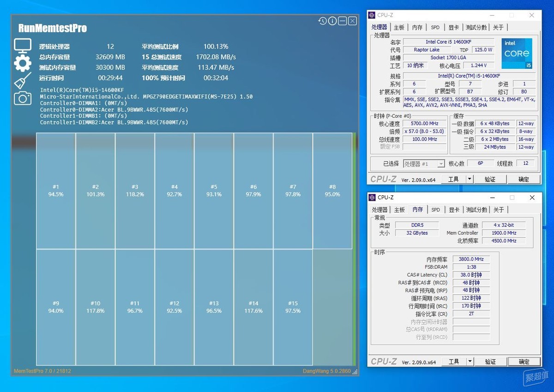Click the CPU-Z app icon in upper window title
Image resolution: width=554 pixels, height=392 pixels.
372,15
